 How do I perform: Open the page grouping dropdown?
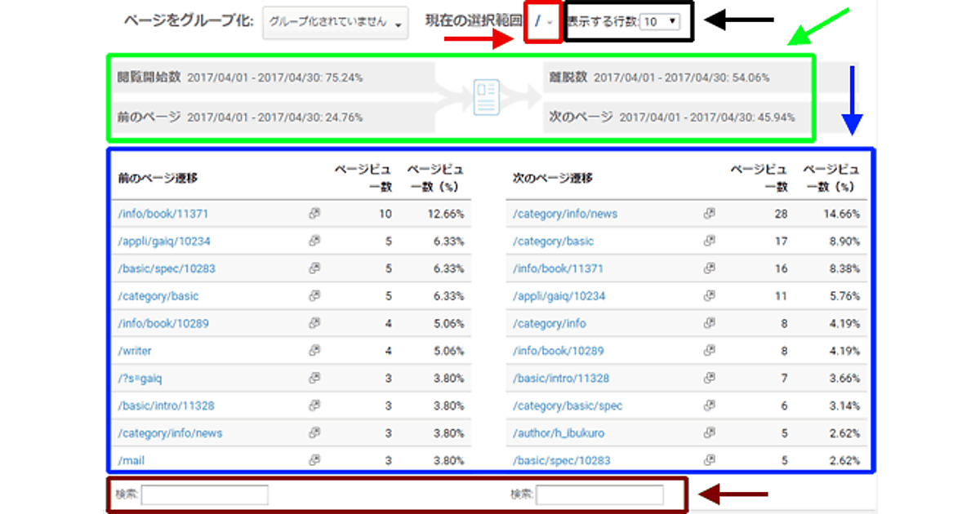point(336,23)
